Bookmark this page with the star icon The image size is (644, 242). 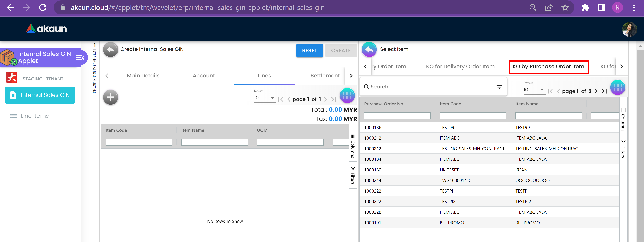coord(565,8)
